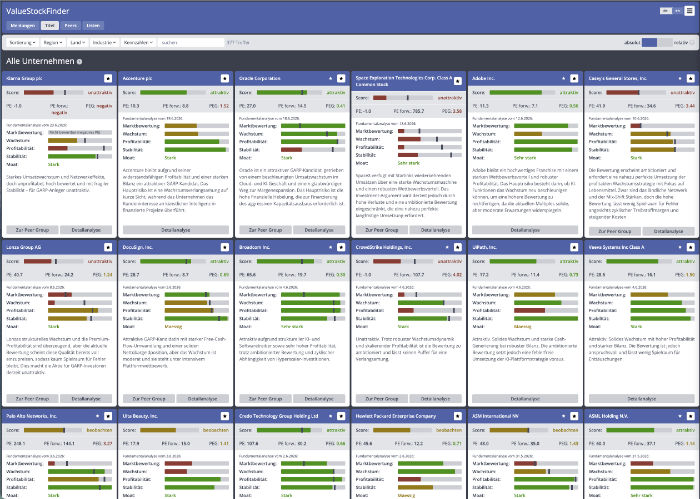The height and width of the screenshot is (499, 700).
Task: Switch to the Peers tab
Action: click(71, 25)
